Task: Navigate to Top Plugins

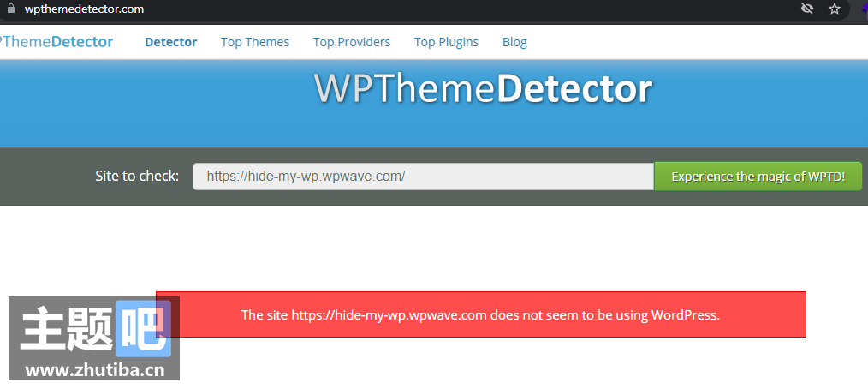Action: pos(446,42)
